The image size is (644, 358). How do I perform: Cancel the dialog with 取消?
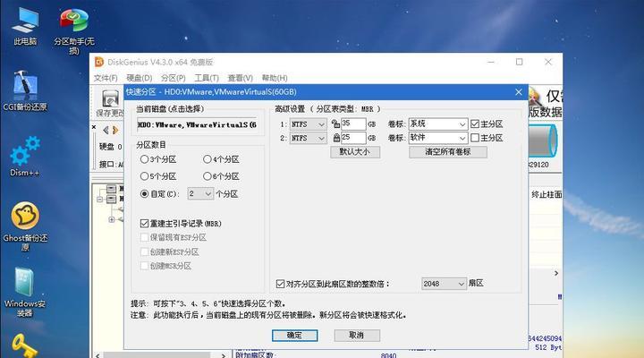point(357,336)
